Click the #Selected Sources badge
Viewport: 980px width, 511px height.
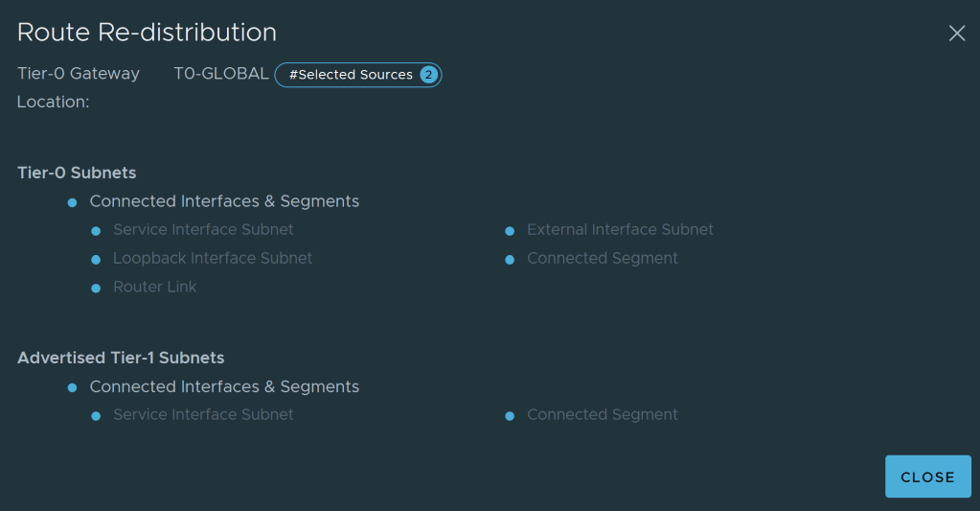point(351,75)
